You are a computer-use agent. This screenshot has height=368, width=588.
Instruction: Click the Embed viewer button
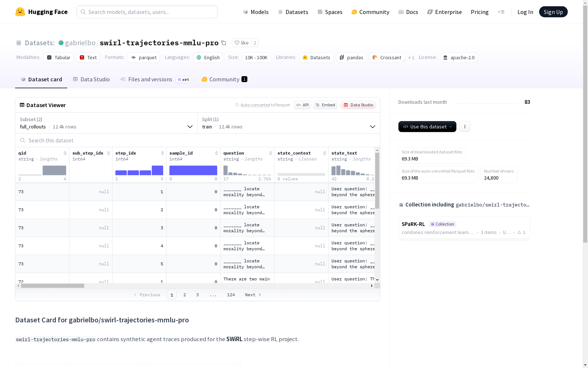pyautogui.click(x=325, y=105)
